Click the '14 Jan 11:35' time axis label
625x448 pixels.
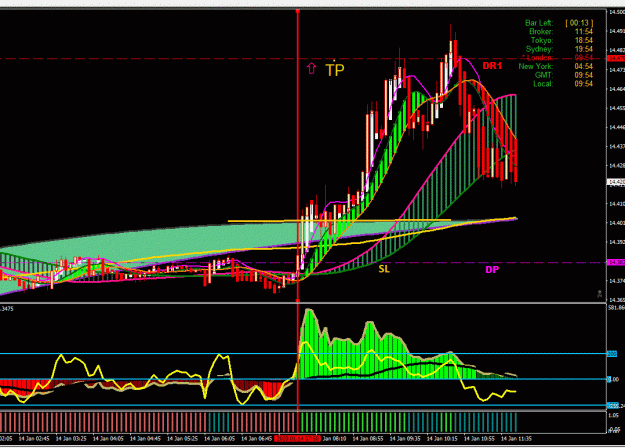pyautogui.click(x=516, y=438)
